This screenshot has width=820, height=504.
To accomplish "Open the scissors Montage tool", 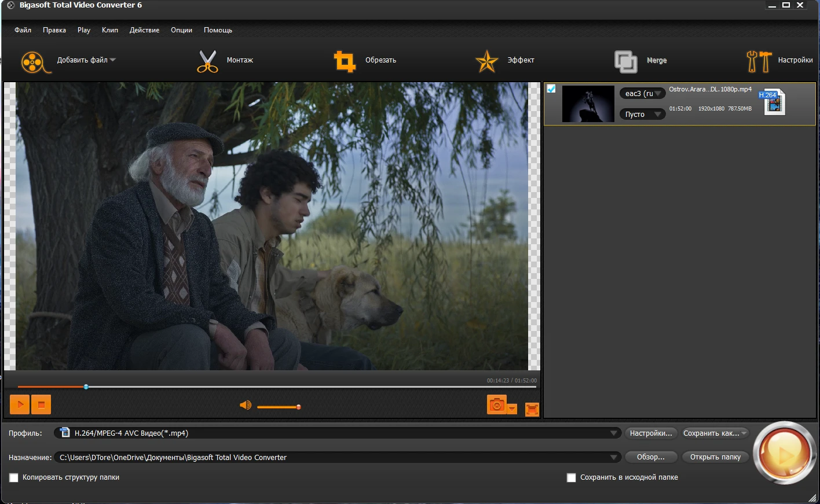I will (x=207, y=61).
